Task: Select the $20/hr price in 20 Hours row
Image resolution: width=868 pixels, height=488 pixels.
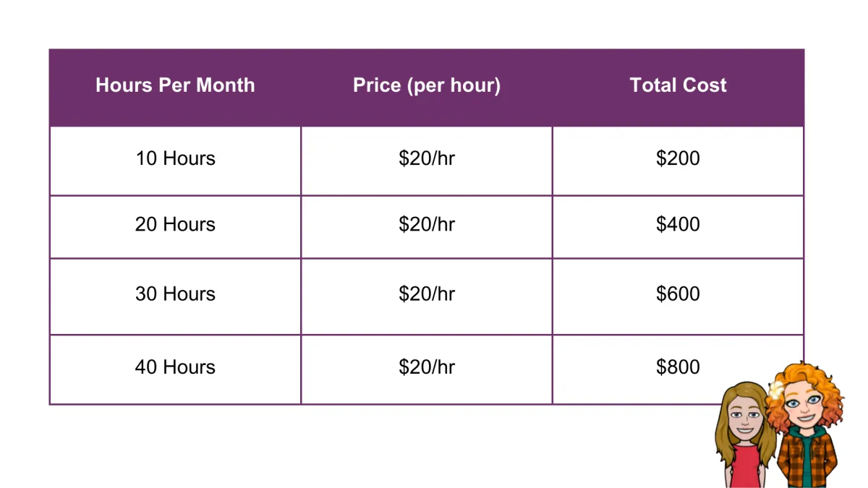Action: tap(427, 226)
